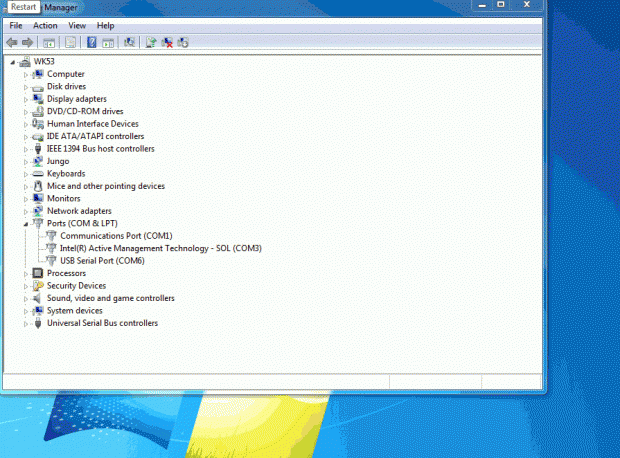
Task: Click the Processors chip icon
Action: pos(38,273)
